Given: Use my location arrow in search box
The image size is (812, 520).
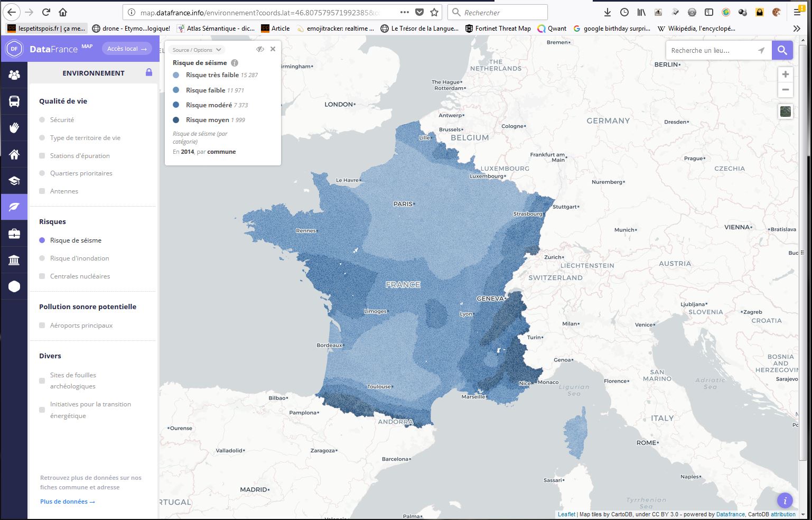Looking at the screenshot, I should [x=761, y=50].
